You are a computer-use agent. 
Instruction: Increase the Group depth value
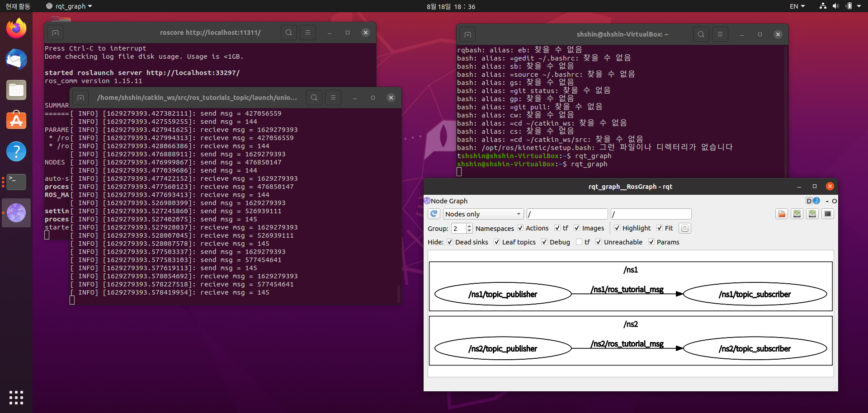469,225
